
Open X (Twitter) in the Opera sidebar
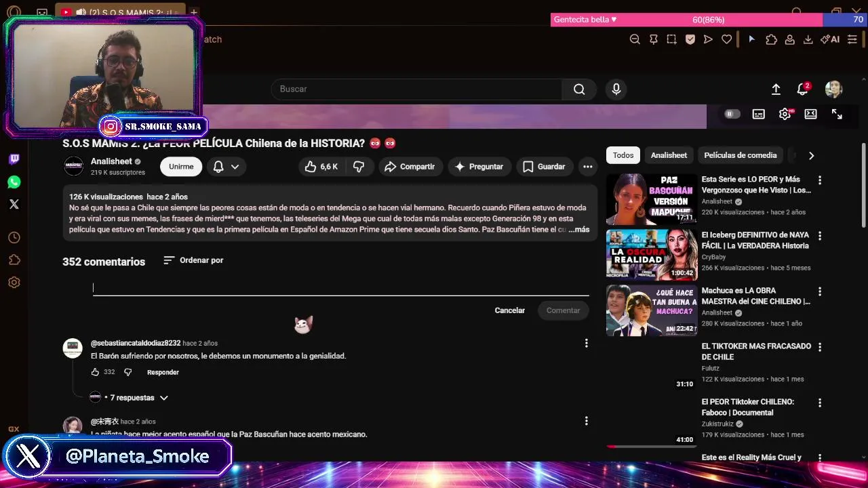coord(14,204)
